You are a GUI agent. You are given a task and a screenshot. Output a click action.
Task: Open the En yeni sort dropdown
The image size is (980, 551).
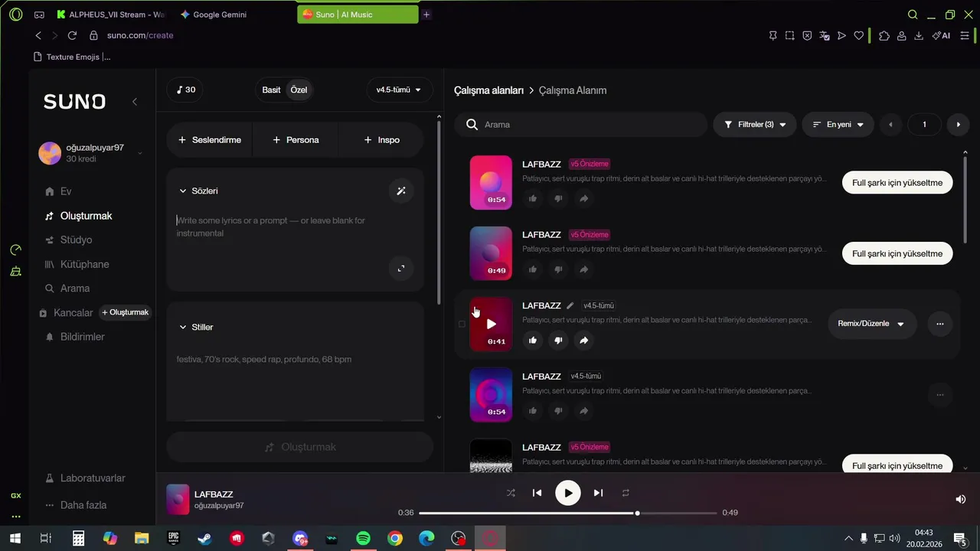[x=838, y=125]
